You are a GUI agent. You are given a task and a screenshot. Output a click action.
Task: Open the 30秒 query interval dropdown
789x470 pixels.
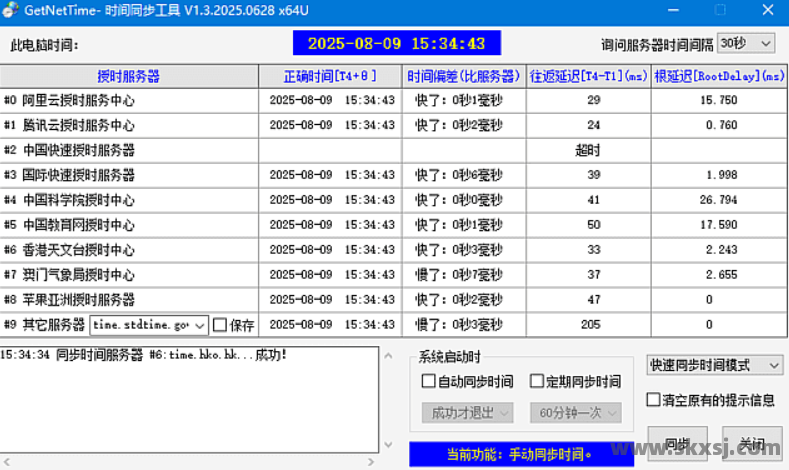[746, 43]
